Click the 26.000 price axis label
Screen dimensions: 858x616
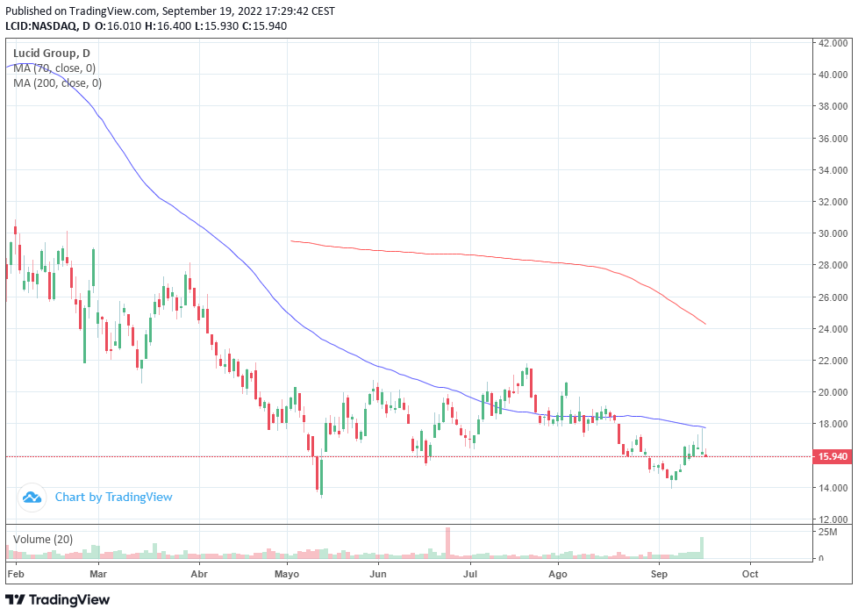(833, 297)
